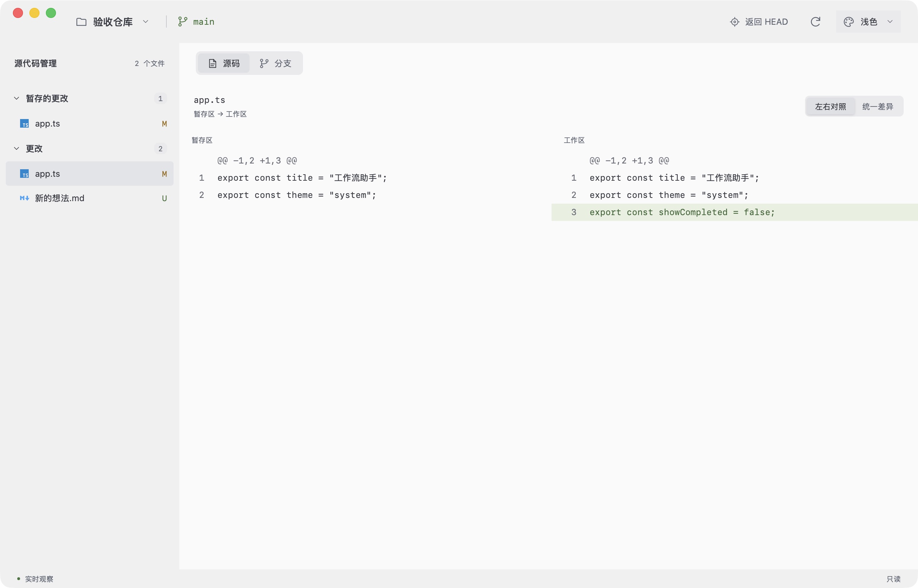This screenshot has height=588, width=918.
Task: Click the 实时观察 status indicator
Action: click(35, 579)
